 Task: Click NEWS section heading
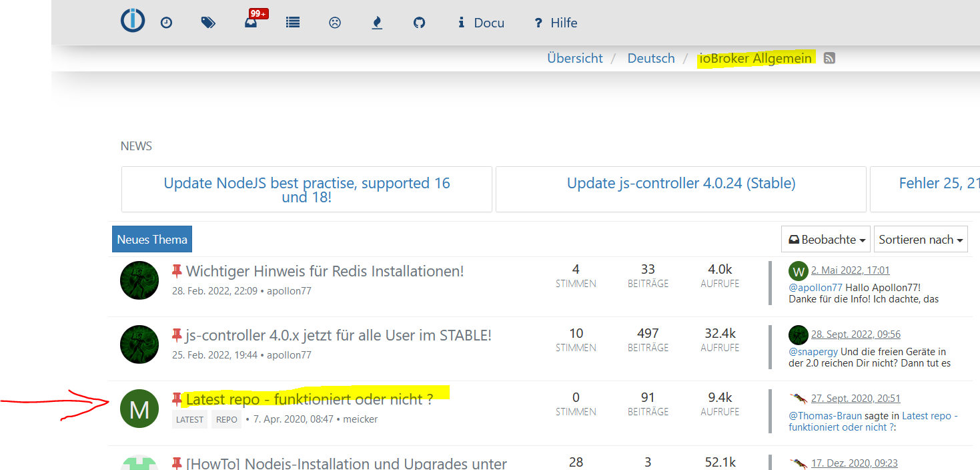[x=136, y=146]
